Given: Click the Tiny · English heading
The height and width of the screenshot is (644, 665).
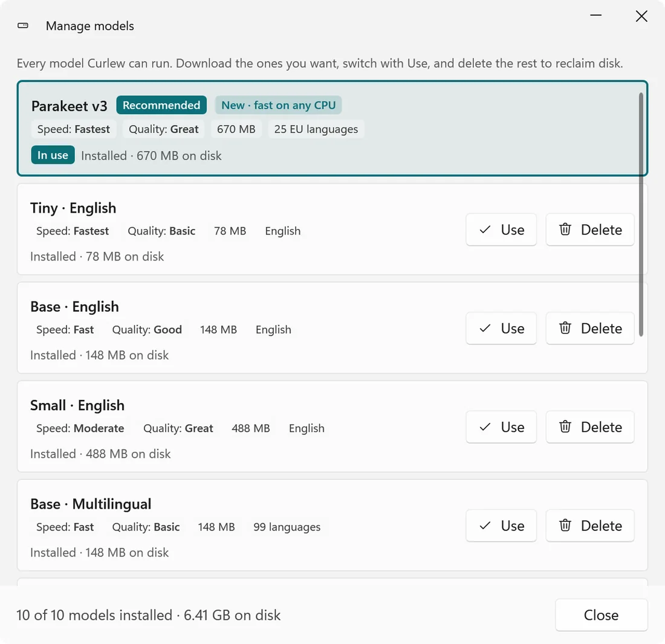Looking at the screenshot, I should [x=73, y=208].
